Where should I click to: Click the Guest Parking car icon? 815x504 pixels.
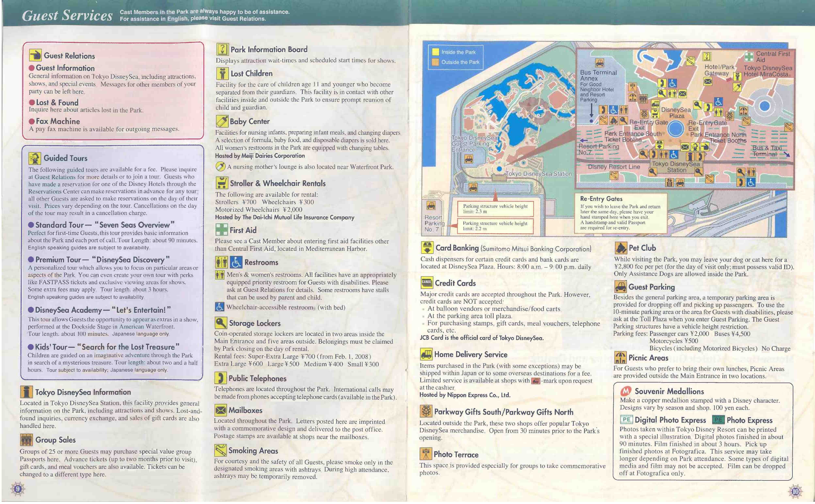click(x=621, y=286)
